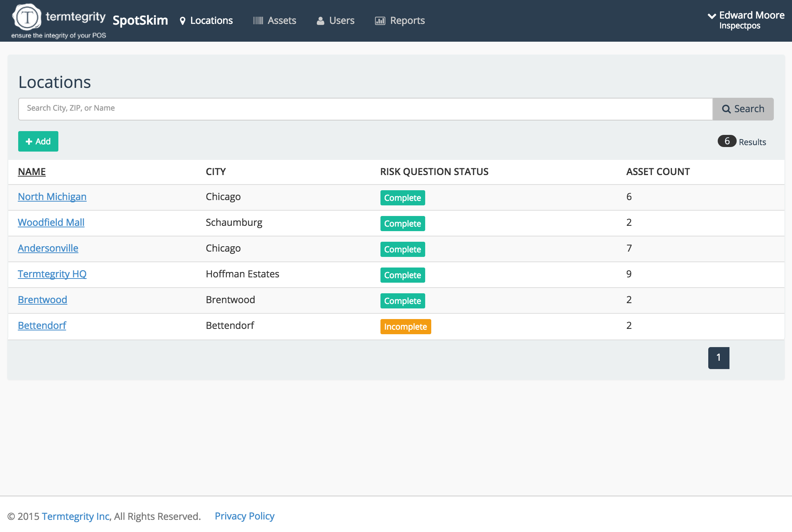
Task: Click Complete badge in Woodfield Mall row
Action: coord(403,224)
